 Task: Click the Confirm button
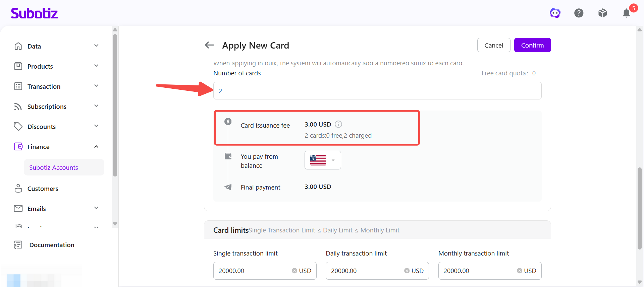pyautogui.click(x=532, y=45)
